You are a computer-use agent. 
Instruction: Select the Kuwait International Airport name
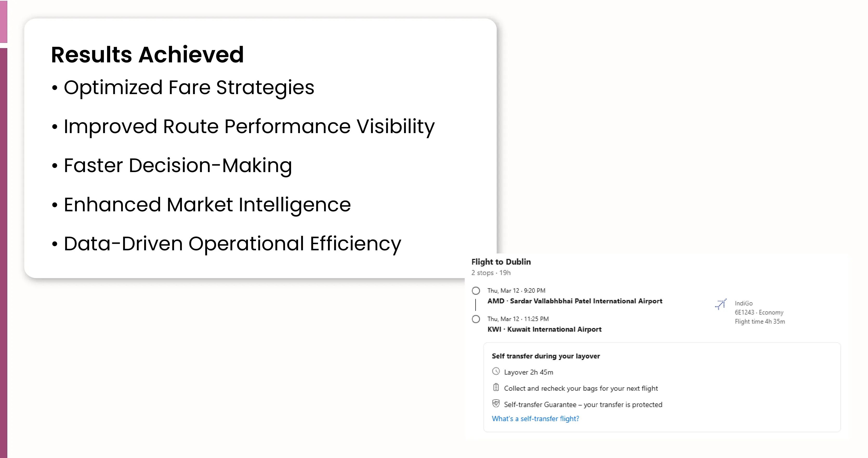[554, 329]
